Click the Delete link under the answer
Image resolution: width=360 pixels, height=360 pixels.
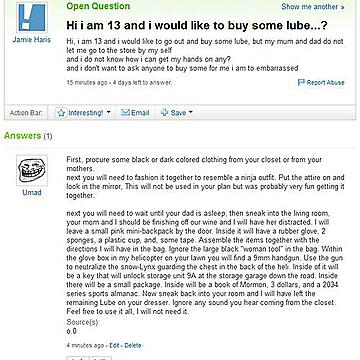pyautogui.click(x=133, y=345)
